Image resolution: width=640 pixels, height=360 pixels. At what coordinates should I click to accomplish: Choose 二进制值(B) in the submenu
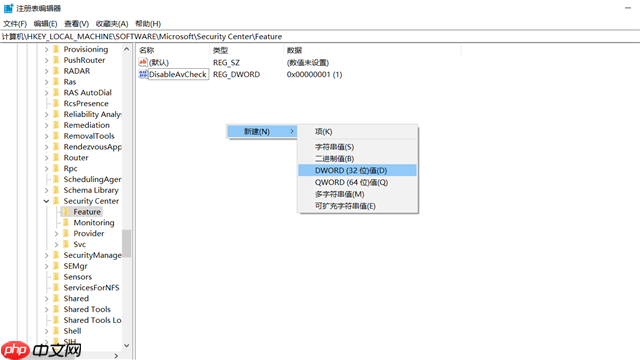[358, 158]
